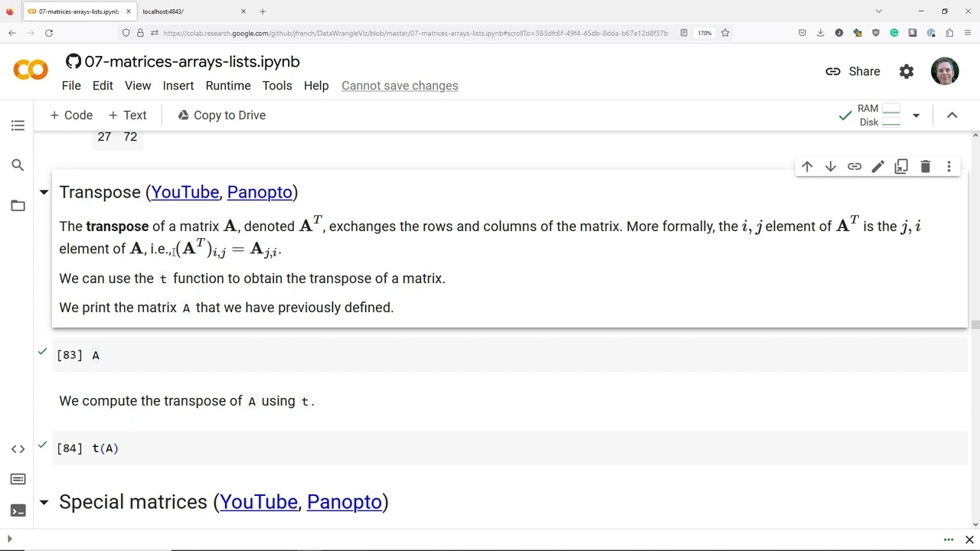Open the table of contents sidebar icon
The width and height of the screenshot is (980, 551).
click(x=18, y=126)
